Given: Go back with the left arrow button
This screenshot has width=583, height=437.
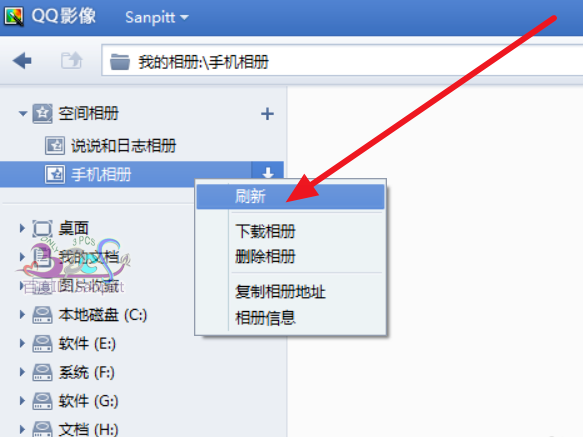Looking at the screenshot, I should pyautogui.click(x=22, y=61).
